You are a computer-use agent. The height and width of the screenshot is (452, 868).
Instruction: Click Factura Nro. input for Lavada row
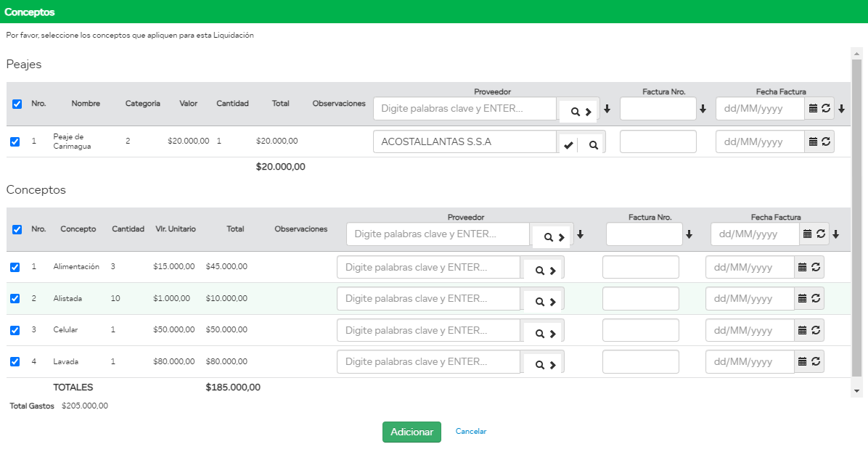click(640, 361)
